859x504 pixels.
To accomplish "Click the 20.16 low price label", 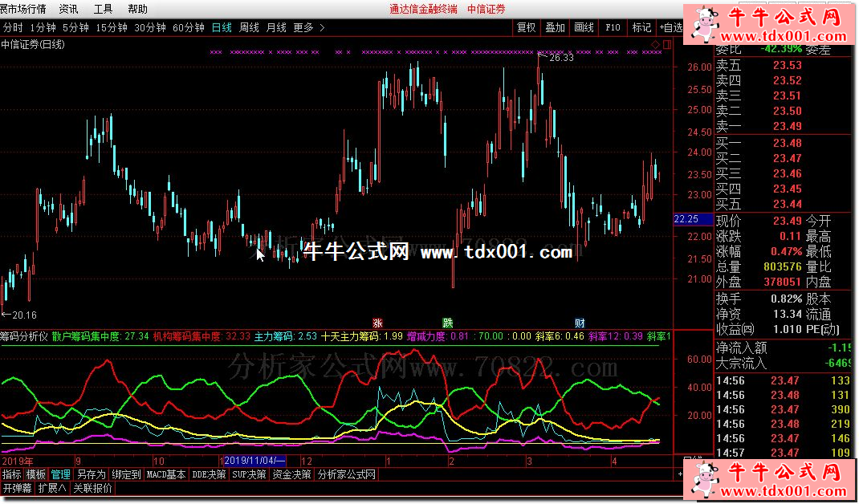I will coord(23,315).
